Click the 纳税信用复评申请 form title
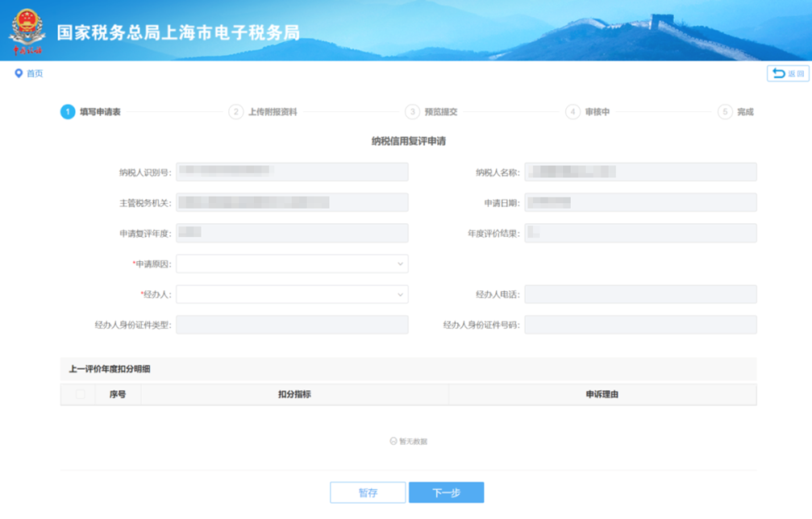 point(409,141)
